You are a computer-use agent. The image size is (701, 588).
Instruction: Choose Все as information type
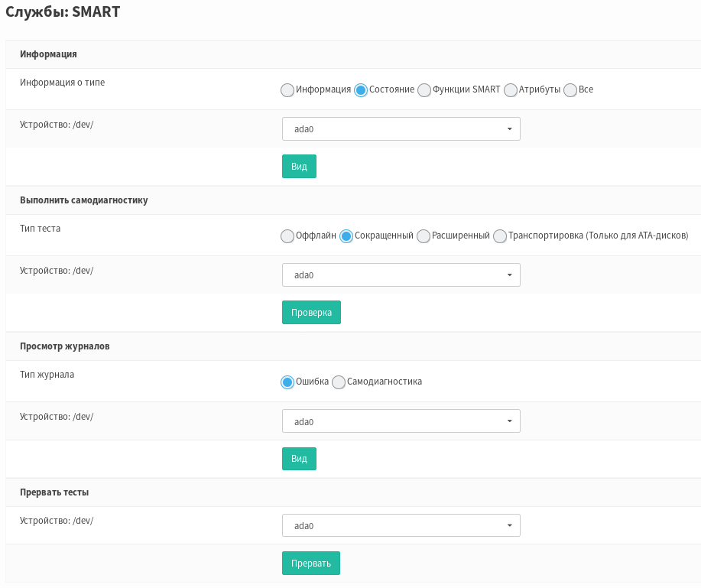point(570,90)
